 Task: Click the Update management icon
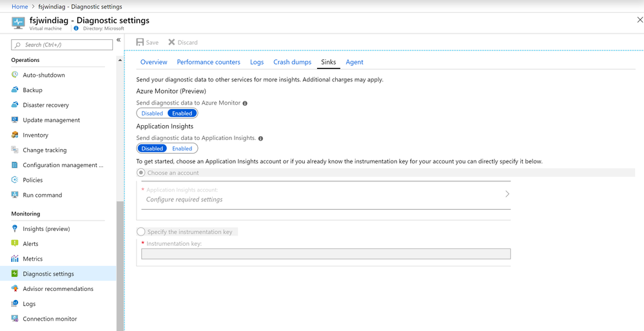click(x=15, y=119)
